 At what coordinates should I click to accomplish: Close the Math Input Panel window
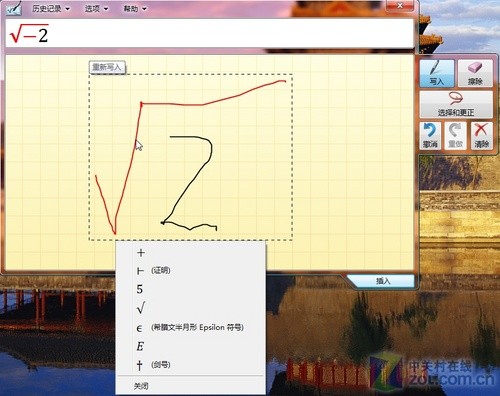[400, 6]
